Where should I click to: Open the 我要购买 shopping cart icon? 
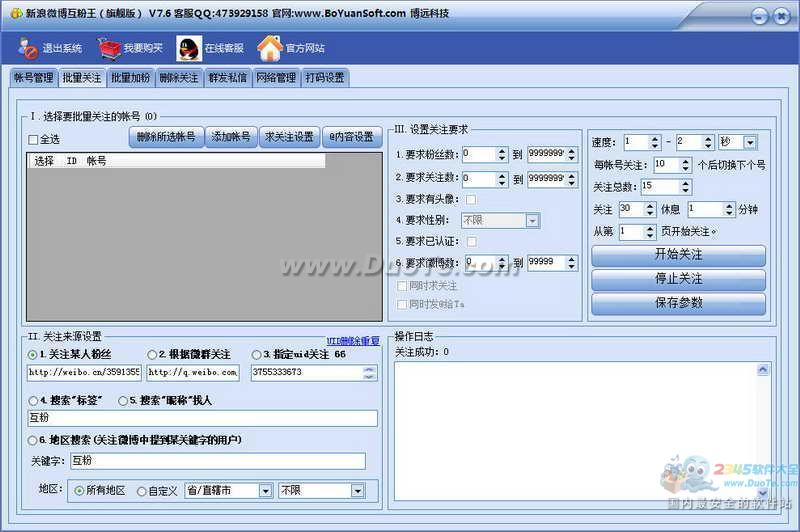(x=109, y=48)
